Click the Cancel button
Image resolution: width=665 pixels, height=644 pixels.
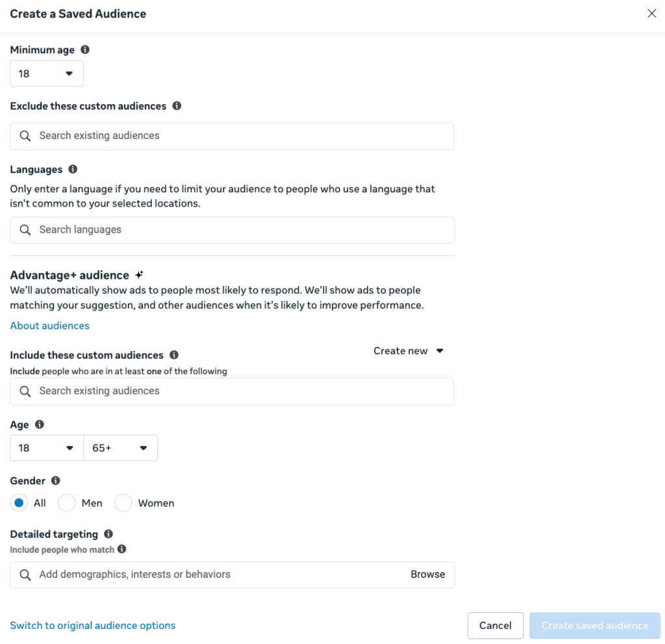496,625
